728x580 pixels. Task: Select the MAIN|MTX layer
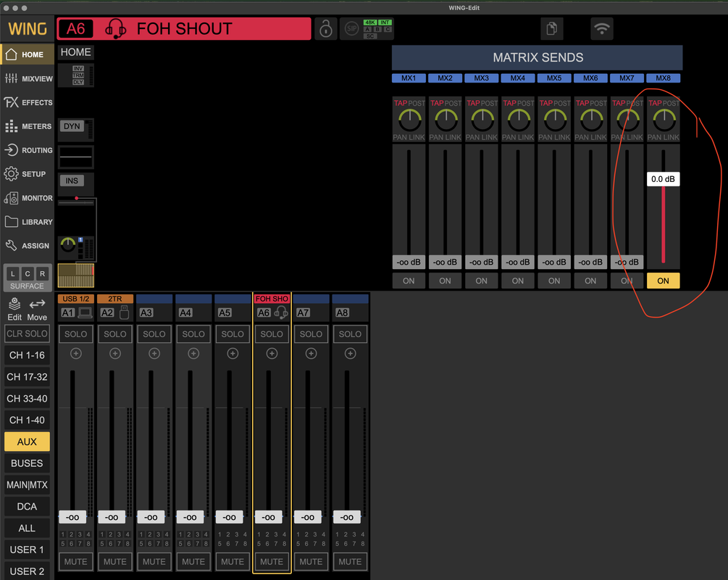pyautogui.click(x=27, y=485)
